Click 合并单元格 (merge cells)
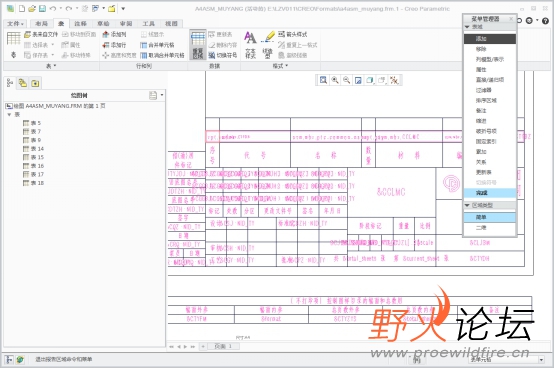The height and width of the screenshot is (369, 554). tap(157, 45)
